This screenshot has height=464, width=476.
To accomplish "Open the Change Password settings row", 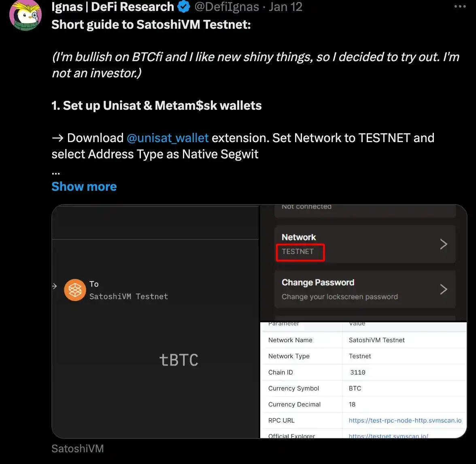I will [x=356, y=289].
